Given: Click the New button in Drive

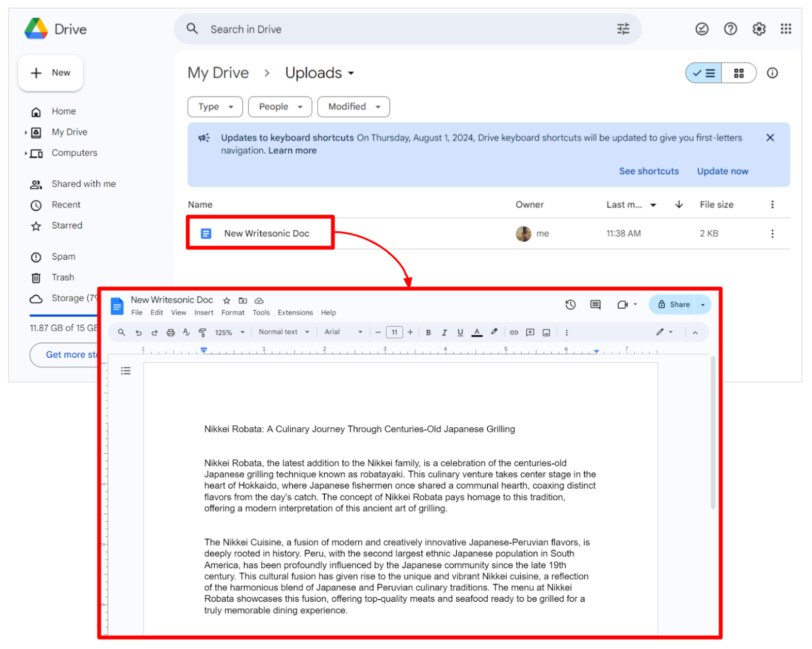Looking at the screenshot, I should [51, 73].
